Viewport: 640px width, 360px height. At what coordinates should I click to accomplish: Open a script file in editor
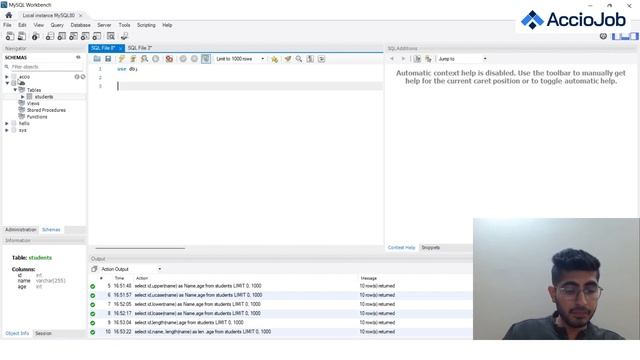97,59
